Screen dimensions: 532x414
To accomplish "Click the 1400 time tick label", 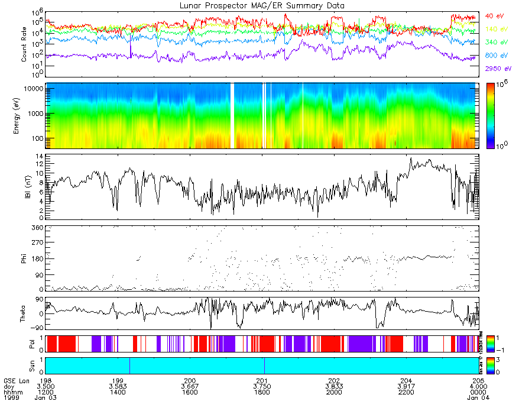I will point(118,392).
